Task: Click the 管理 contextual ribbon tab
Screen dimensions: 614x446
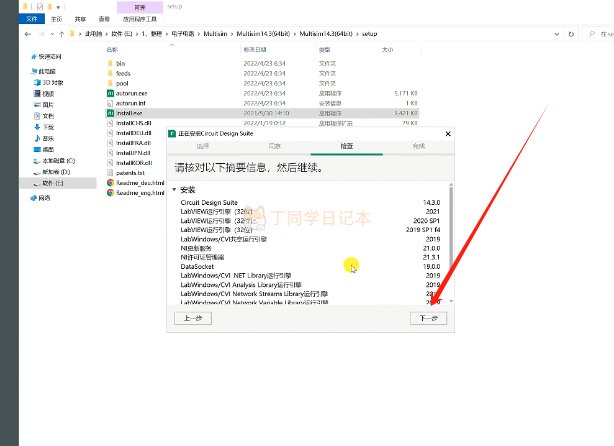Action: tap(140, 7)
